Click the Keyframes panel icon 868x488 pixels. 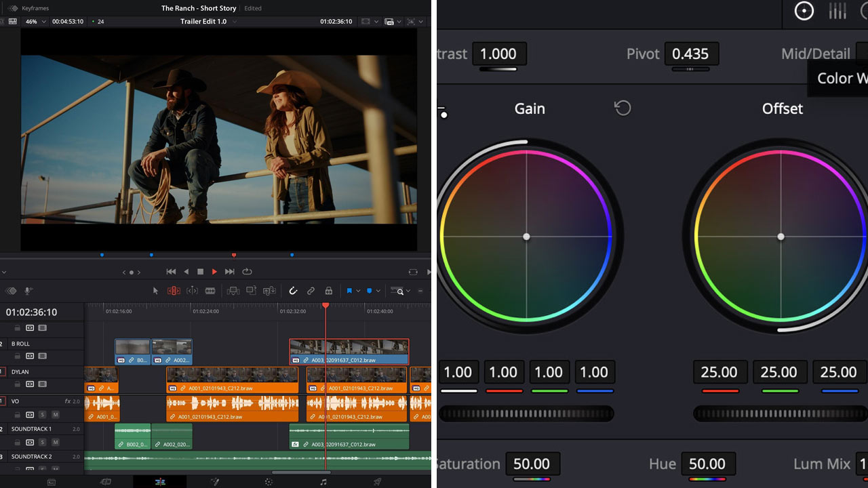pyautogui.click(x=13, y=8)
